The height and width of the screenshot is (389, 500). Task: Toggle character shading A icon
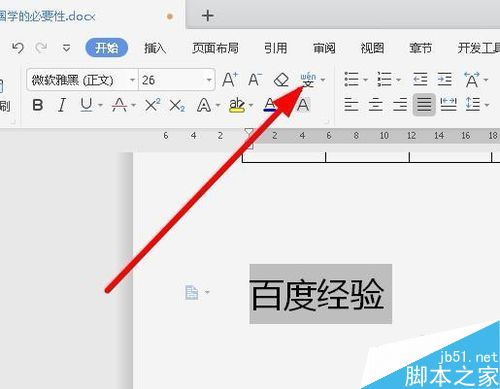(303, 105)
